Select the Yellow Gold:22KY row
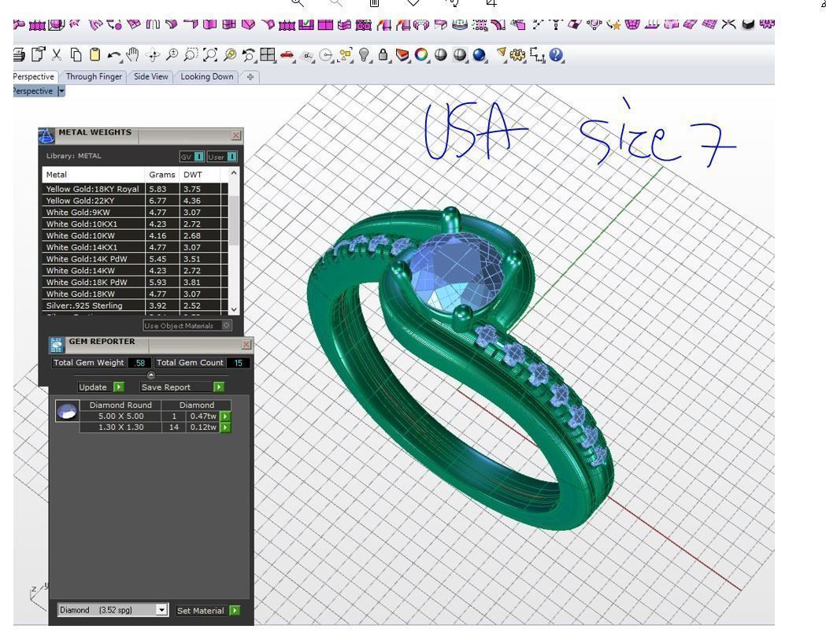 (x=135, y=201)
